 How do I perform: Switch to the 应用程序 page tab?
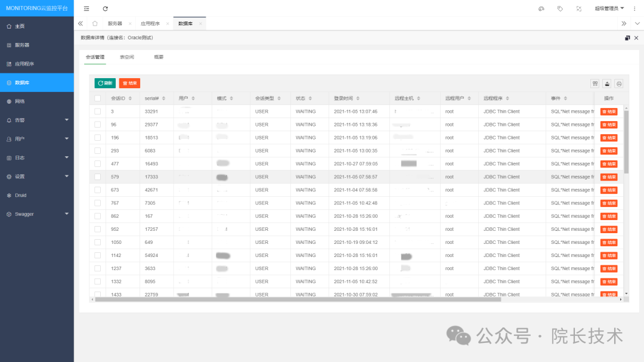[x=150, y=23]
